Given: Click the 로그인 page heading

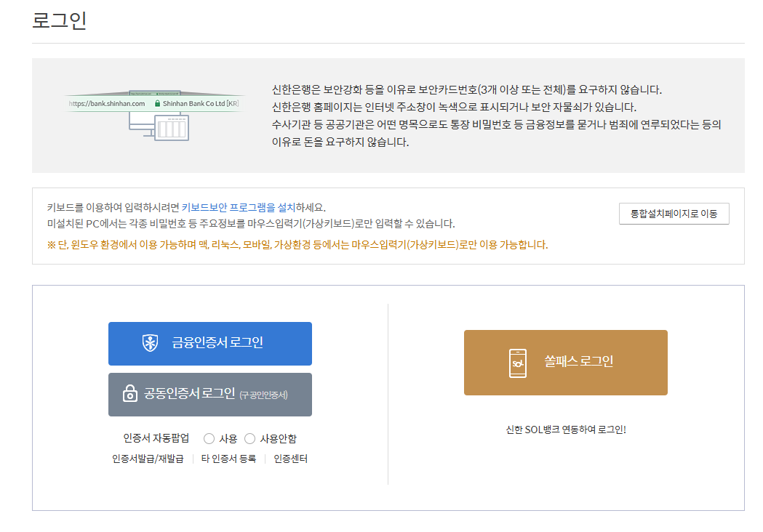Looking at the screenshot, I should tap(60, 20).
